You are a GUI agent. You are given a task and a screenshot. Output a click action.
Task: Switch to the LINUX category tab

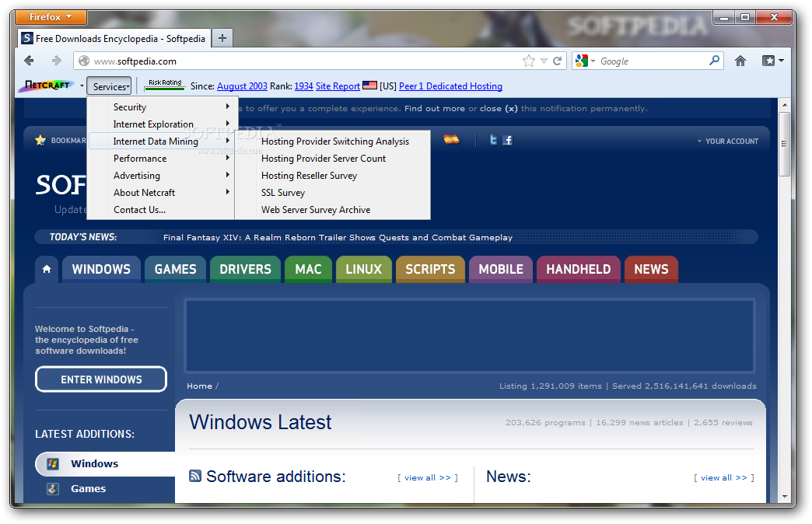[363, 269]
